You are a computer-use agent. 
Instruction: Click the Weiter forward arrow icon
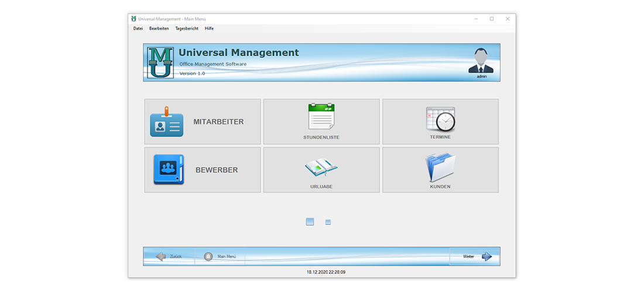coord(487,257)
